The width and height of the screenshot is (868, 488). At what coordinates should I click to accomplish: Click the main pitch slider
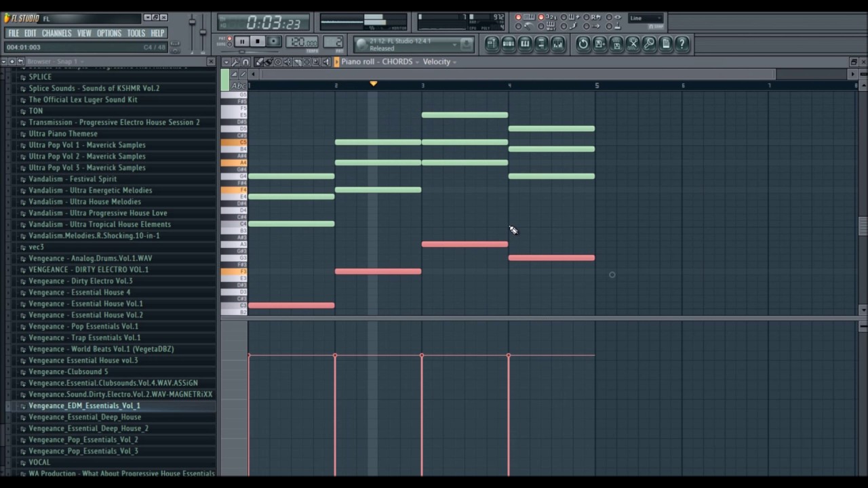pyautogui.click(x=203, y=31)
